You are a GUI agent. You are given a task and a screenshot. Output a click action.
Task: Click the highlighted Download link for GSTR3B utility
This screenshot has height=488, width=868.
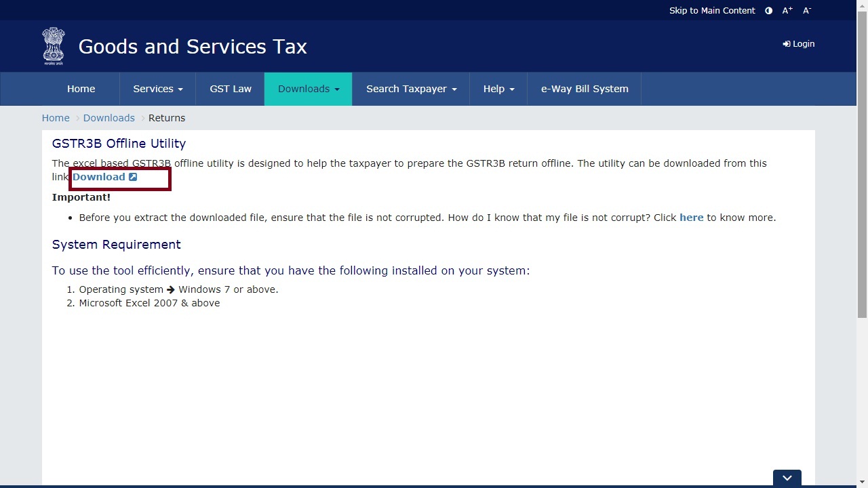[98, 176]
